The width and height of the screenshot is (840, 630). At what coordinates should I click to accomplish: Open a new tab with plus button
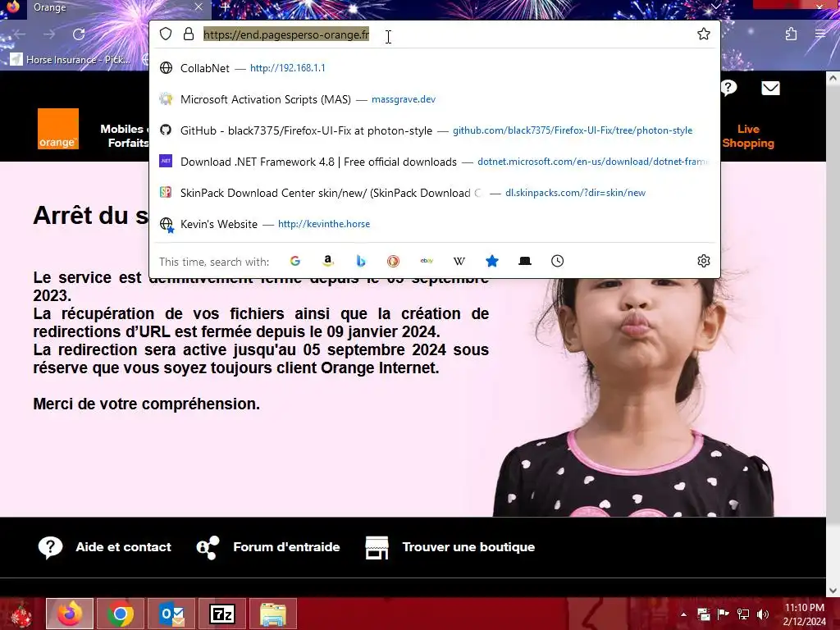coord(225,7)
